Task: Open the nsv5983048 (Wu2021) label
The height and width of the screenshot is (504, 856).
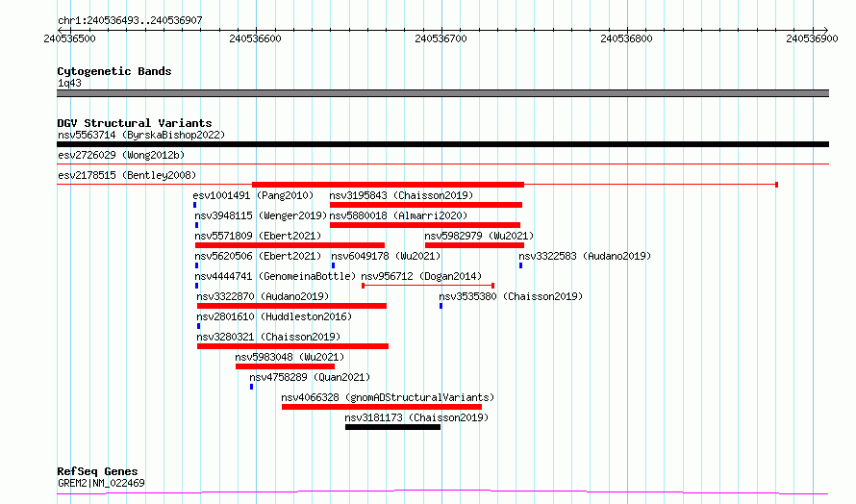Action: click(x=290, y=357)
